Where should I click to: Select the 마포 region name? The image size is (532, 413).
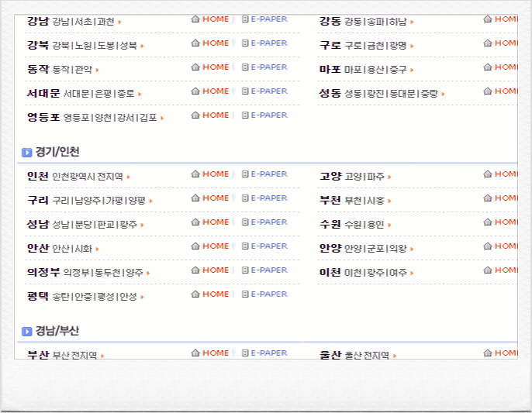coord(330,69)
